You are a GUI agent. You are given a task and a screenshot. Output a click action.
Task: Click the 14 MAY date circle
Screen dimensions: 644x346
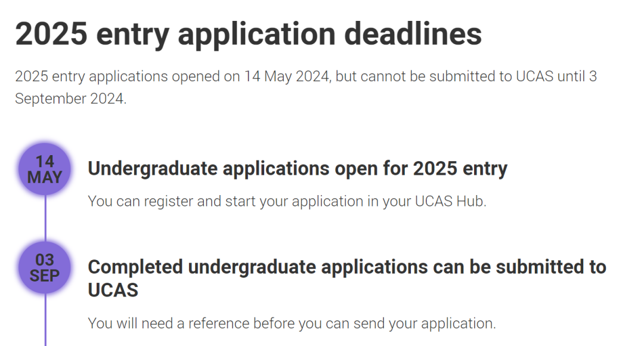point(45,169)
